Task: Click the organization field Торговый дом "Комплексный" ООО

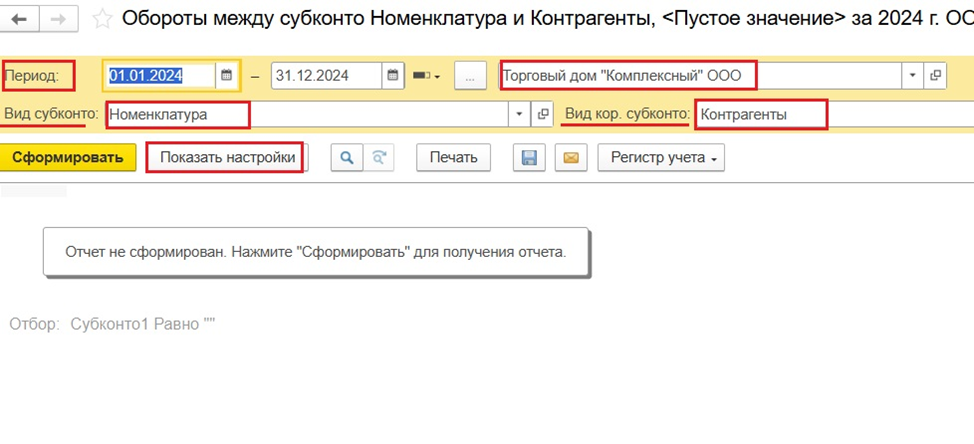Action: point(701,76)
